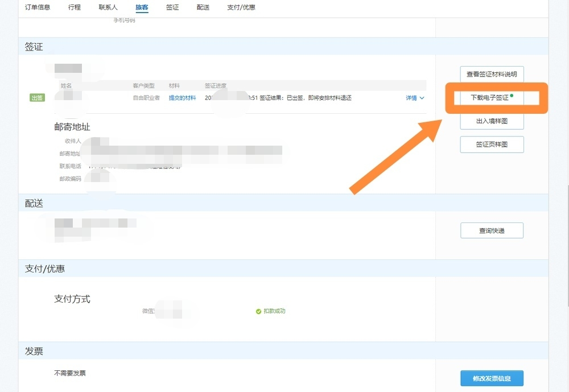Click 查询快递 to track delivery
Image resolution: width=569 pixels, height=392 pixels.
click(491, 230)
